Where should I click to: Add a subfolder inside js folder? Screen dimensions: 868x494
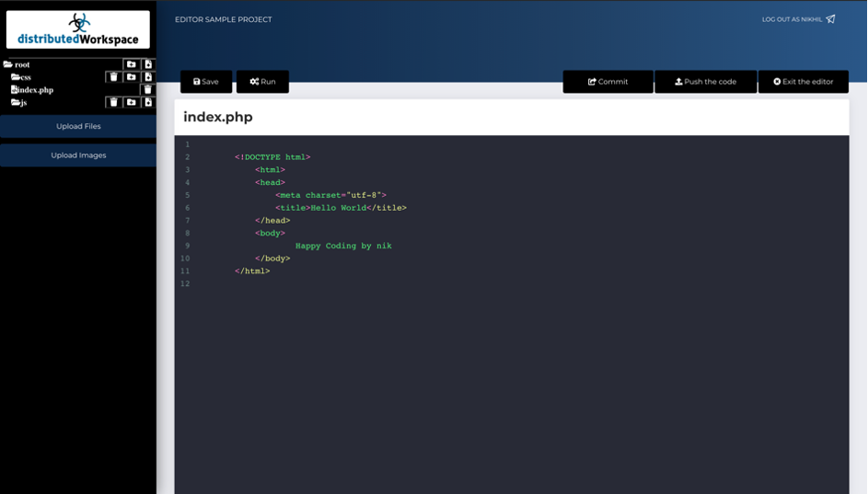pos(131,102)
